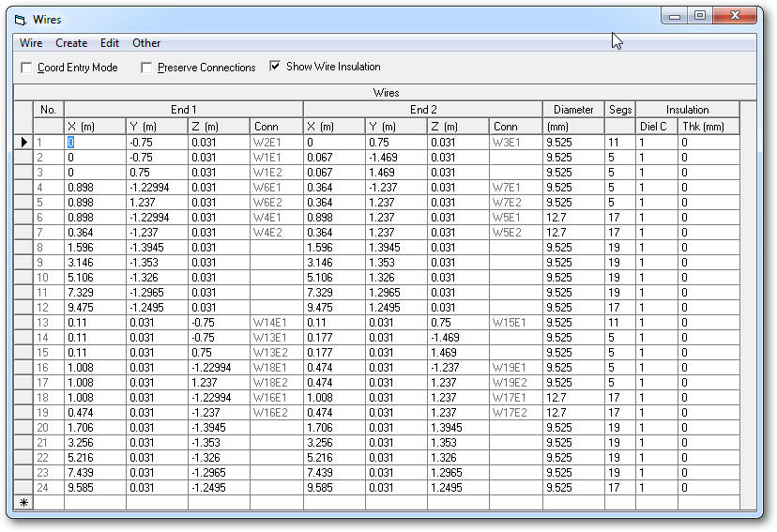Screen dimensions: 777x532
Task: Click End 2 Y value -1.469 in row 2
Action: 396,158
